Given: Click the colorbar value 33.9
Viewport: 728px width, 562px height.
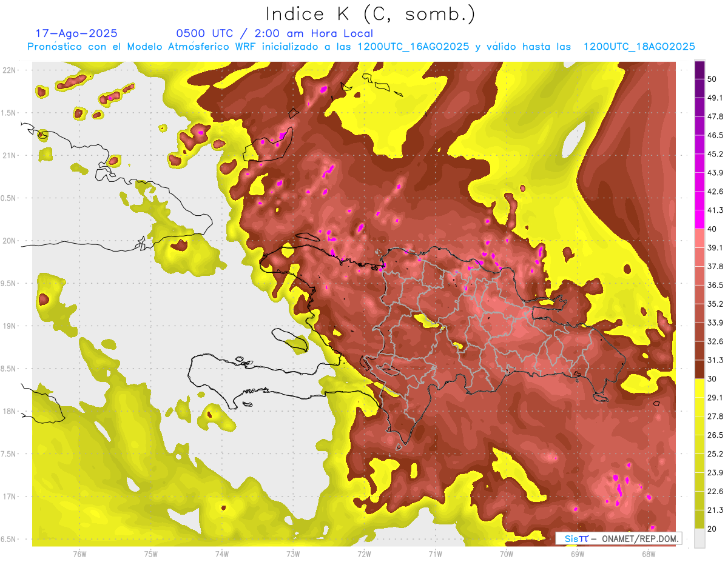Looking at the screenshot, I should (715, 323).
